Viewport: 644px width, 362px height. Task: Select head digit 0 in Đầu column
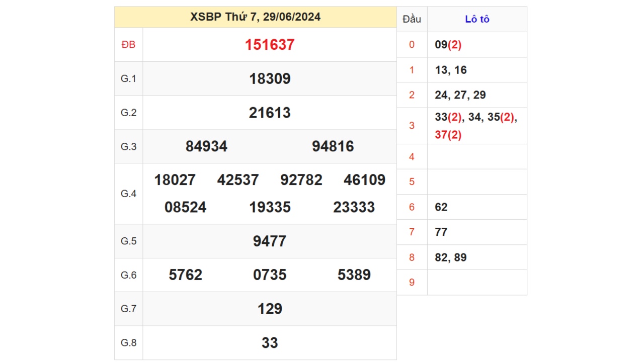[x=412, y=45]
